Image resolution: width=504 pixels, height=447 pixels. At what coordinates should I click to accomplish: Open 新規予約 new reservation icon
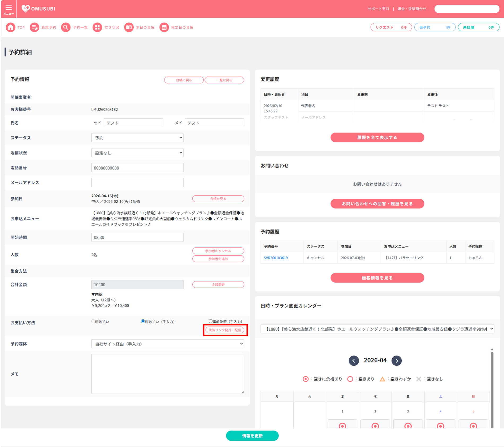[x=34, y=27]
